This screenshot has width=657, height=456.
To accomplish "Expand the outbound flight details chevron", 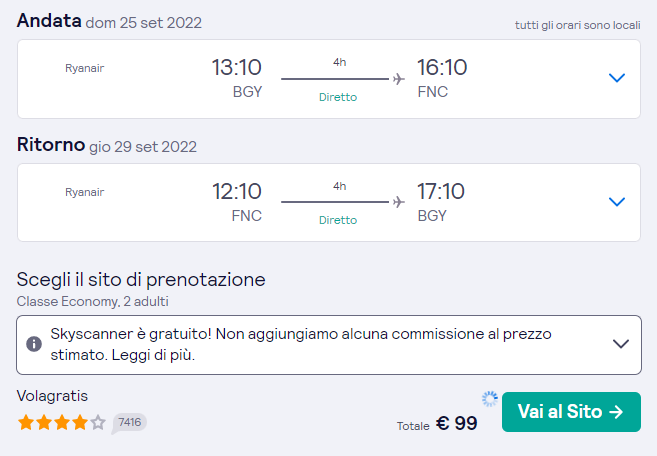I will tap(617, 78).
